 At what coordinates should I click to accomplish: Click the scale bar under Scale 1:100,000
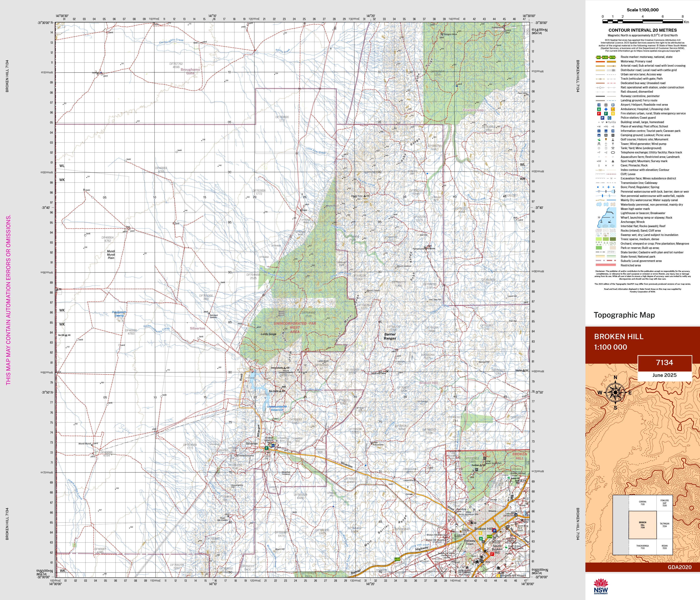(642, 21)
